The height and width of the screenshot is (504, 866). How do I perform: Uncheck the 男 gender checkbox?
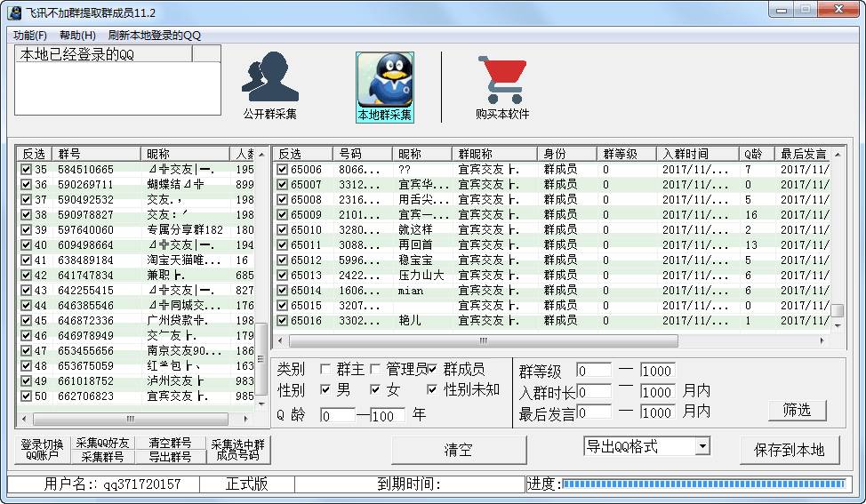coord(325,389)
